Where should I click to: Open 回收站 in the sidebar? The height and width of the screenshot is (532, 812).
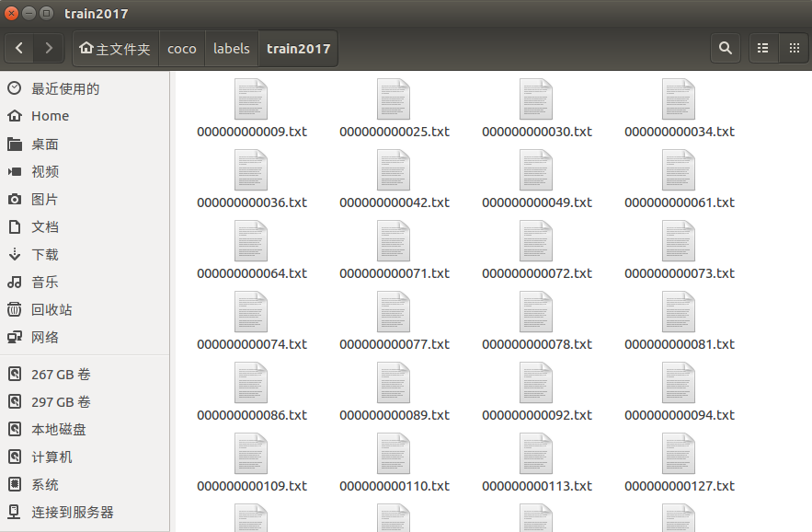tap(85, 309)
